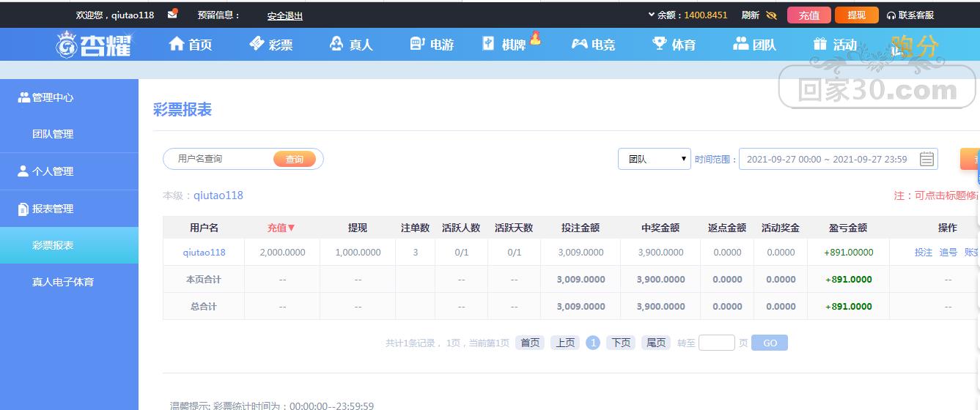Sort by the 投注金额 column header
This screenshot has height=410, width=980.
(581, 228)
